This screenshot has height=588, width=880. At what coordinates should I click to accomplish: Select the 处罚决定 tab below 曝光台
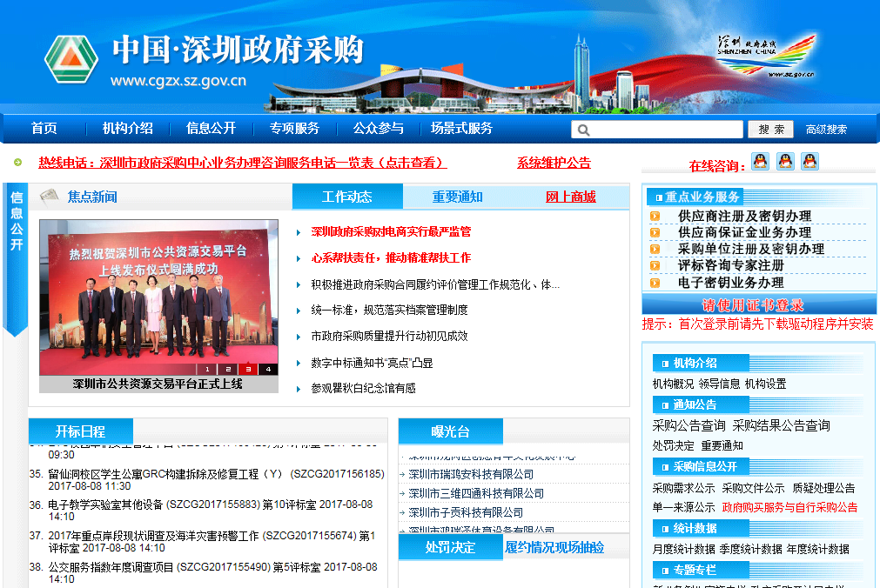pos(450,547)
